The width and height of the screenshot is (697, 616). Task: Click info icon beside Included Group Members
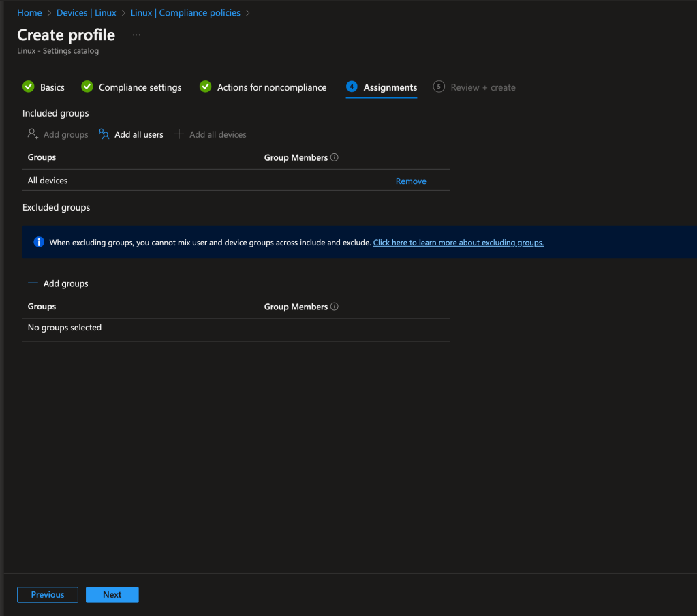(x=335, y=157)
